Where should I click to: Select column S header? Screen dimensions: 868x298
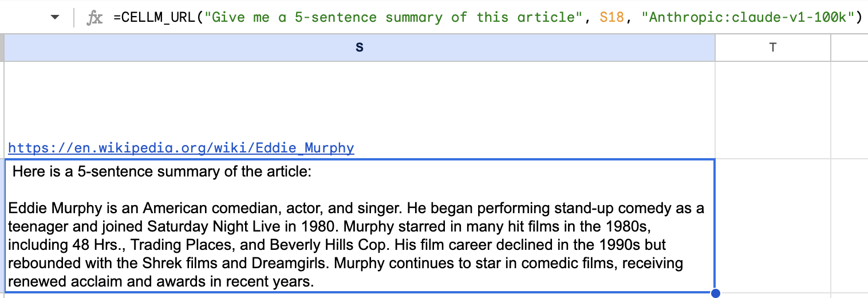pyautogui.click(x=360, y=48)
